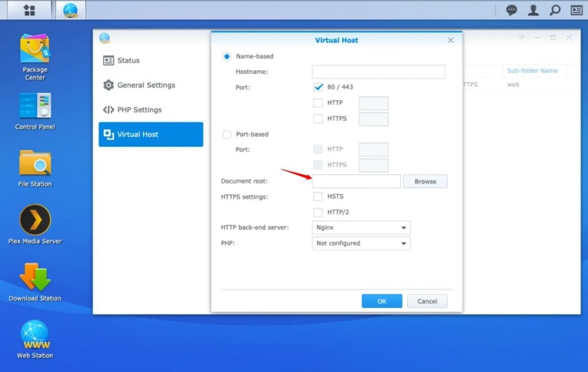Enable HTTPS checkbox under Name-based
This screenshot has height=372, width=588.
(318, 118)
